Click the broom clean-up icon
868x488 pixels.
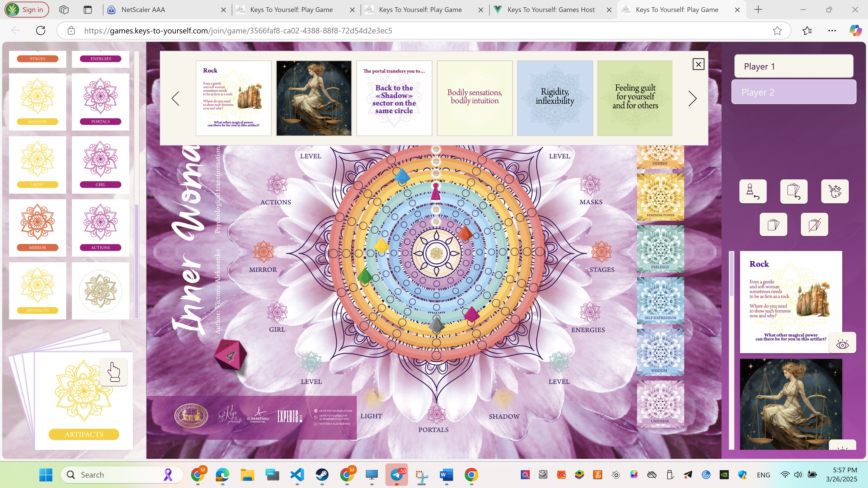click(835, 191)
